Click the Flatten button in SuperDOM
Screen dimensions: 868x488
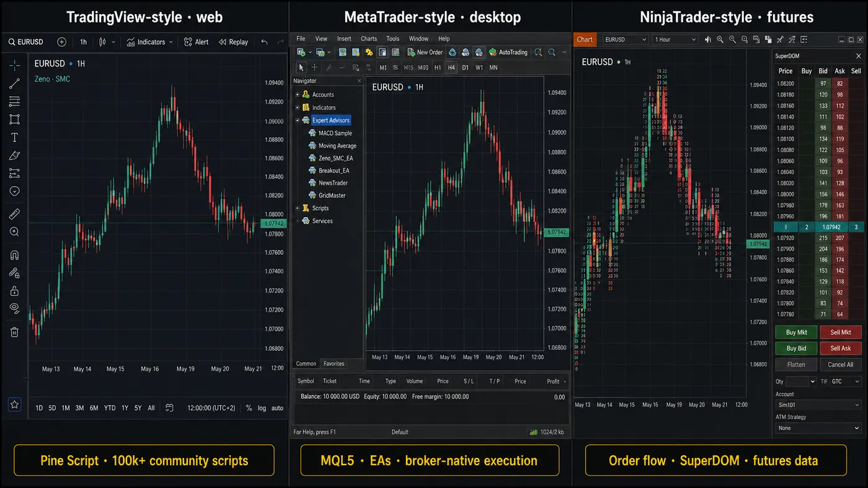(797, 365)
